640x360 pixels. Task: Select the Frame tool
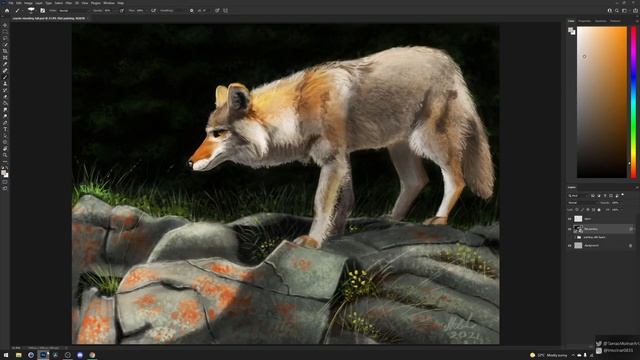click(x=5, y=58)
